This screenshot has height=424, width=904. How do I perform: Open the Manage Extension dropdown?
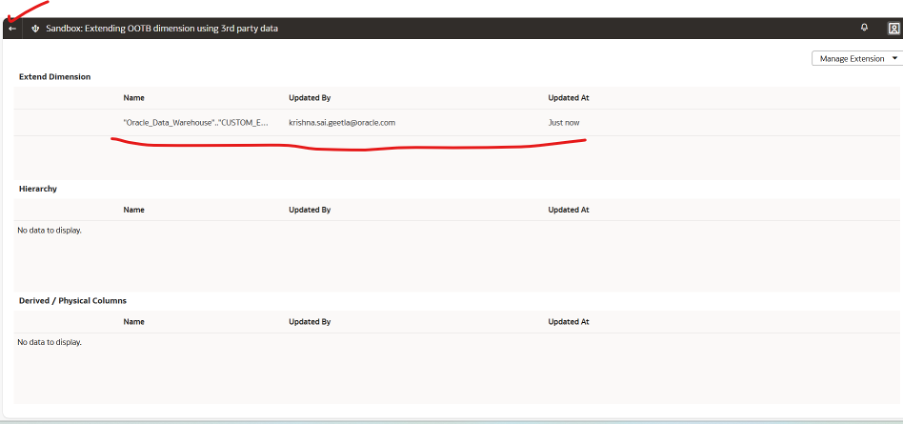click(x=857, y=58)
